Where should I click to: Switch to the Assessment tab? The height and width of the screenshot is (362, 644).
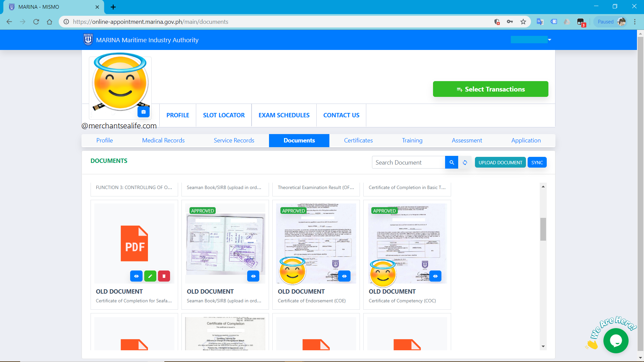(467, 140)
